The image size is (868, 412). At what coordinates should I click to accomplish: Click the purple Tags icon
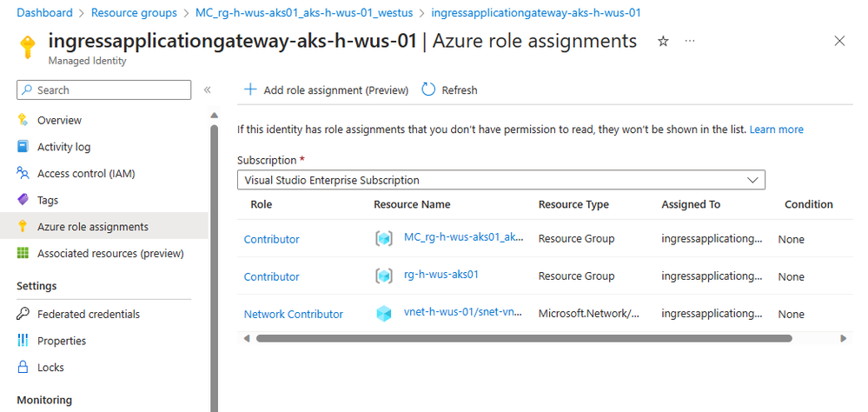tap(23, 200)
